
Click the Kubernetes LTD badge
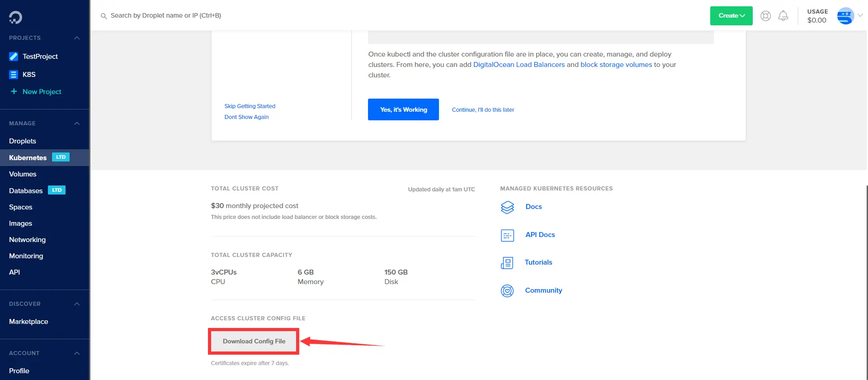click(x=61, y=157)
